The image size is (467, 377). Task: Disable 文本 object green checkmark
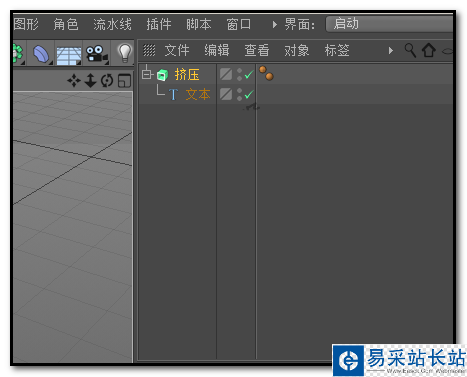(249, 95)
